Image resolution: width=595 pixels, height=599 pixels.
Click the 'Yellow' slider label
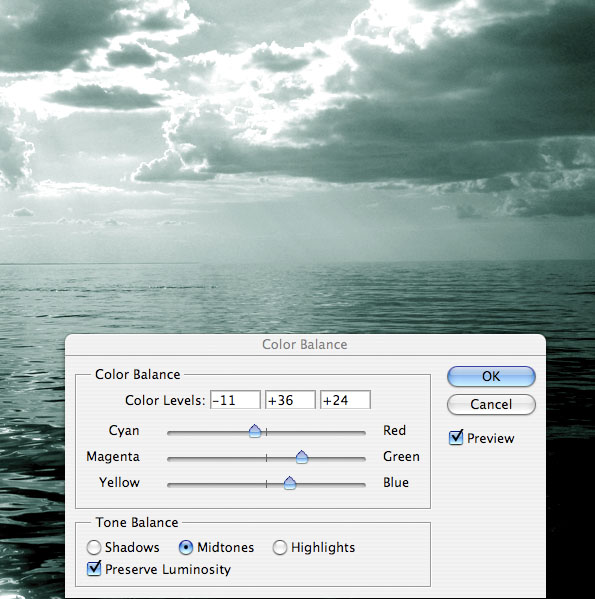coord(119,482)
